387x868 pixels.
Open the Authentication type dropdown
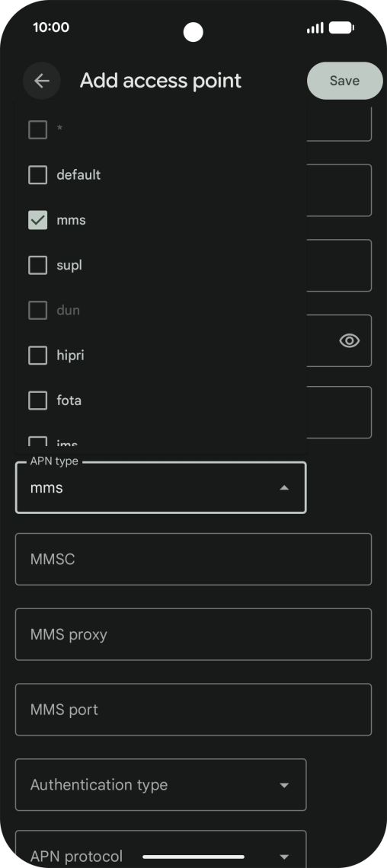(x=161, y=784)
